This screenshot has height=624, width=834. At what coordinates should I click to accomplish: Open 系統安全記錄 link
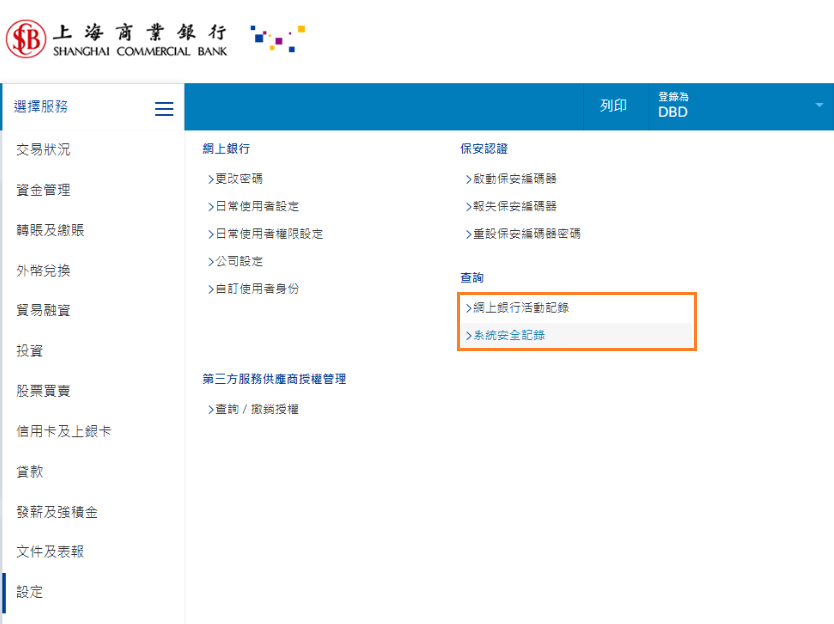pos(508,336)
